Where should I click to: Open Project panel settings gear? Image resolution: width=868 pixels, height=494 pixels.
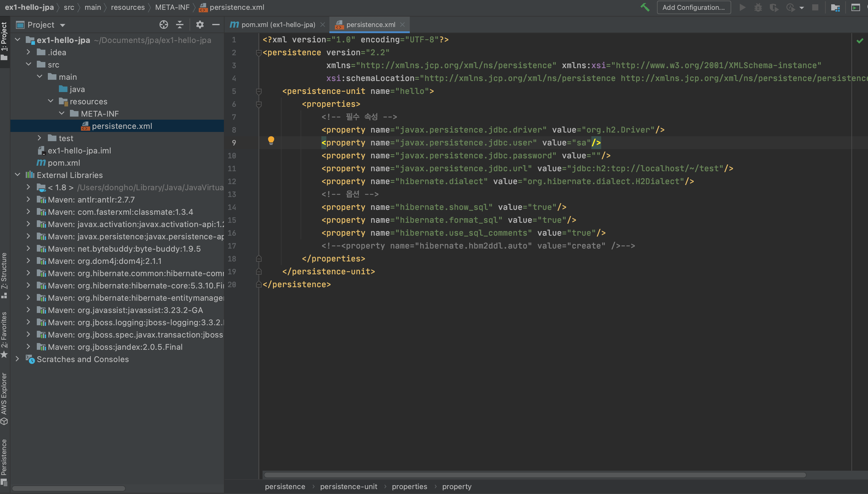click(200, 25)
